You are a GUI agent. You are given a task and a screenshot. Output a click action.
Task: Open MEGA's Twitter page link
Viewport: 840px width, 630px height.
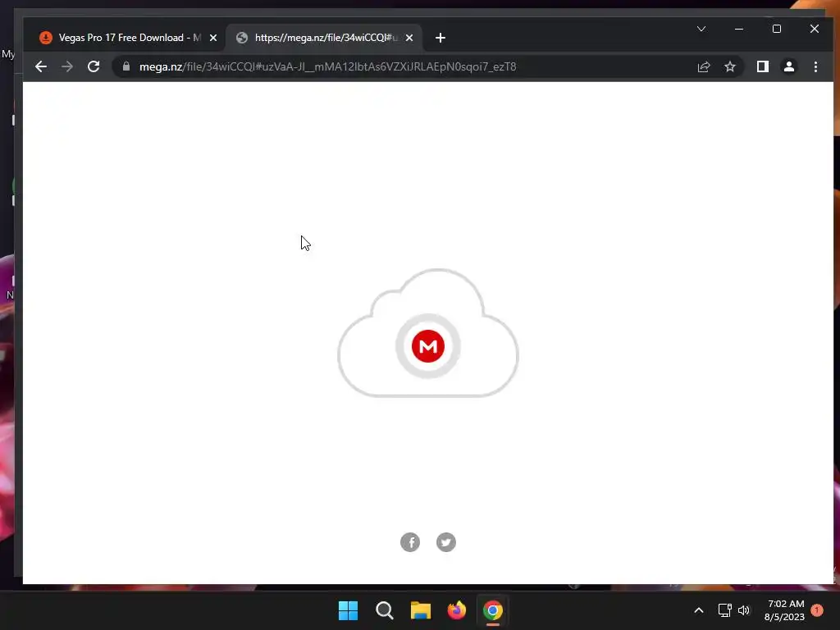pos(445,542)
